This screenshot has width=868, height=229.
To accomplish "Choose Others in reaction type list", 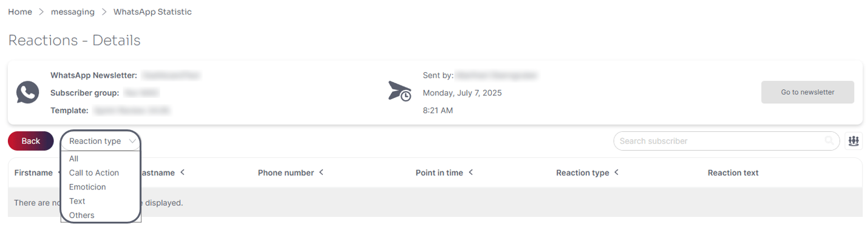I will (x=82, y=215).
